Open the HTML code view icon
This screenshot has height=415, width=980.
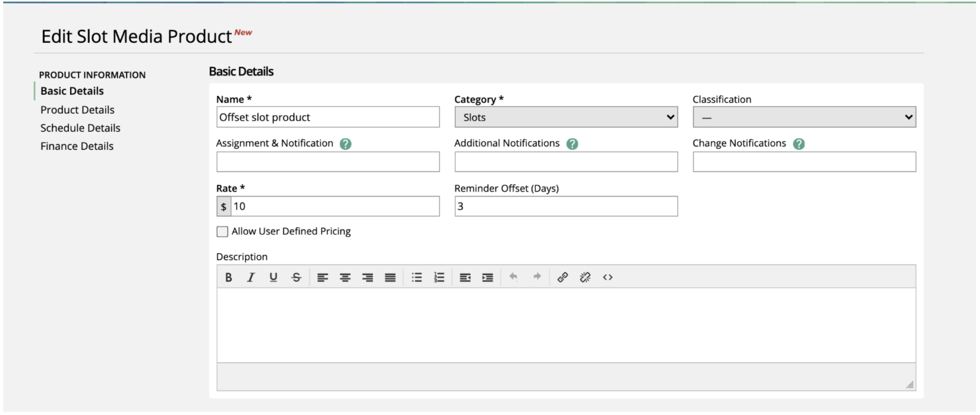[x=607, y=277]
